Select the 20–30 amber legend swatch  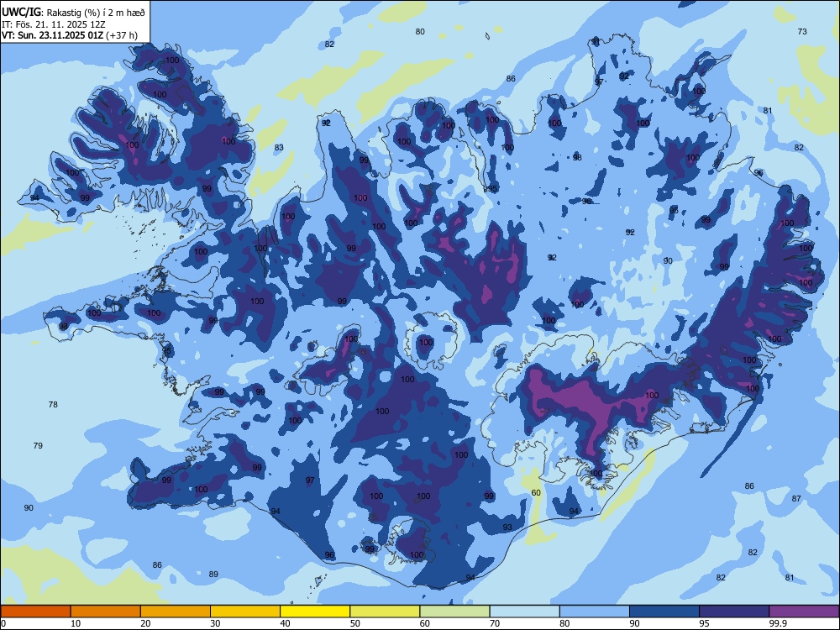coord(176,612)
